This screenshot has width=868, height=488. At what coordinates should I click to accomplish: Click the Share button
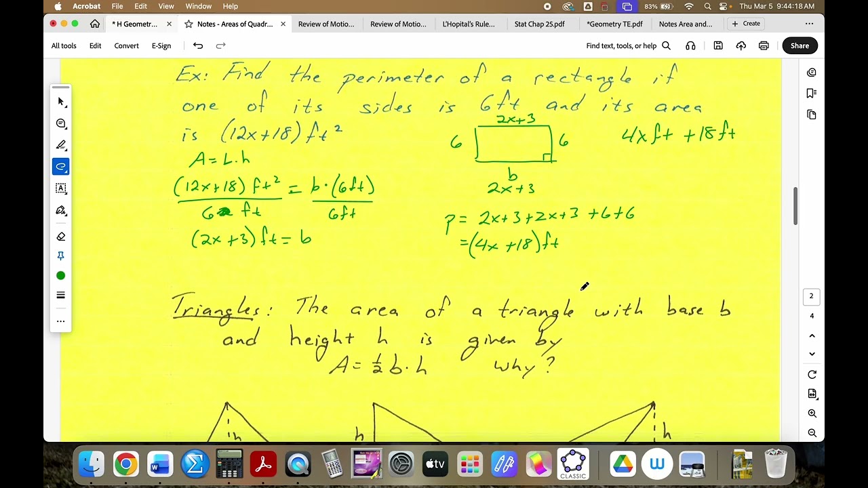pos(800,45)
